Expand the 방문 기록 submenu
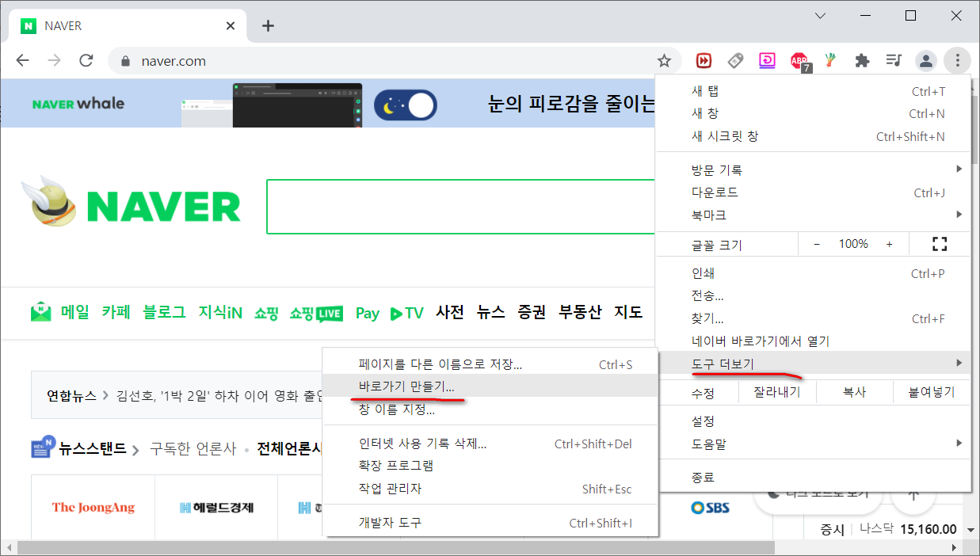Image resolution: width=980 pixels, height=556 pixels. (x=813, y=169)
